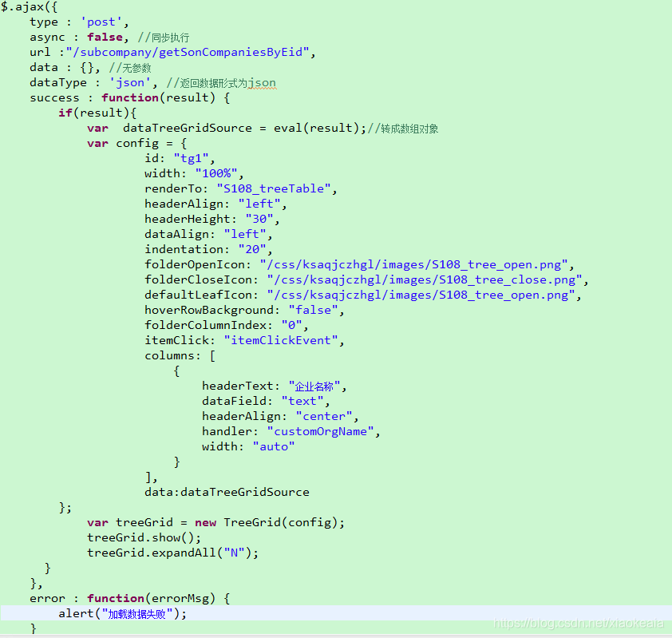Click the headerHeight "30" value
Viewport: 672px width, 638px height.
pyautogui.click(x=259, y=219)
